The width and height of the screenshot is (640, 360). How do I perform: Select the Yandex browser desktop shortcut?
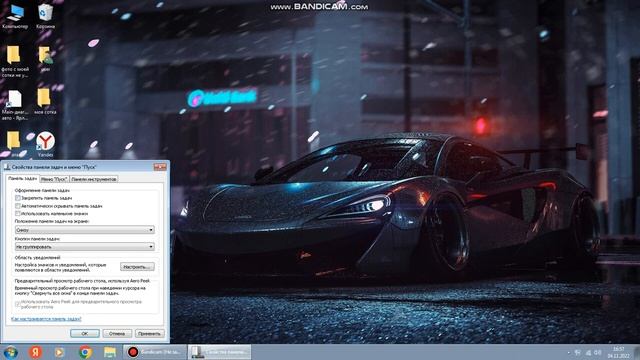point(45,144)
